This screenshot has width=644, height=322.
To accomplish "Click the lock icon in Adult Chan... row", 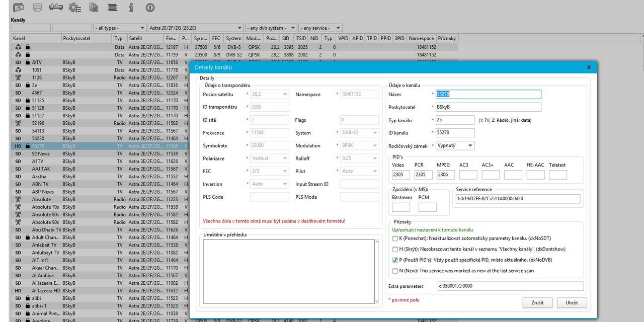I will [28, 237].
